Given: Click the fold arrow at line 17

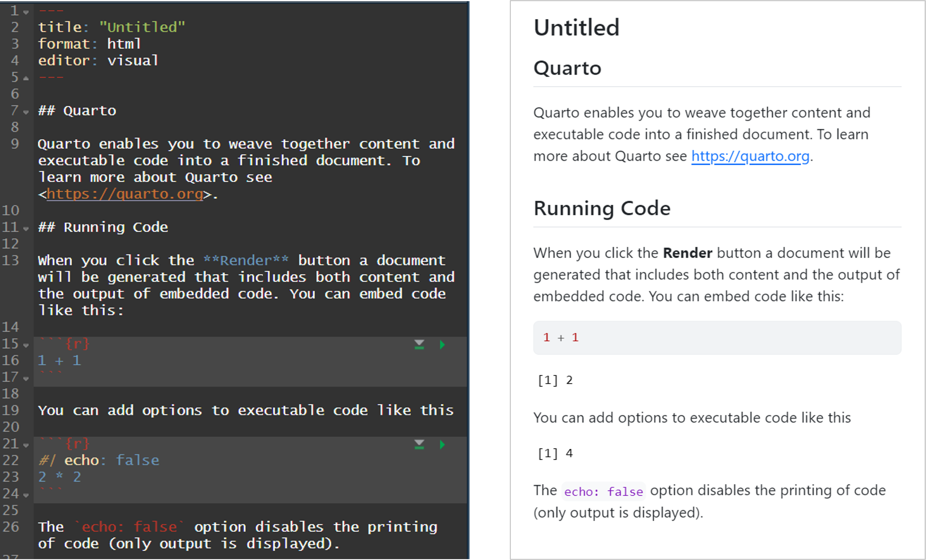Looking at the screenshot, I should click(x=26, y=379).
